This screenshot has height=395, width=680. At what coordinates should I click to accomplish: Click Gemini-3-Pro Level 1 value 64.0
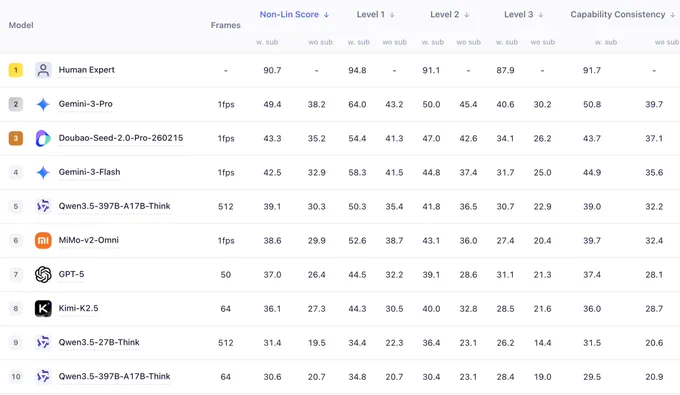pos(357,104)
